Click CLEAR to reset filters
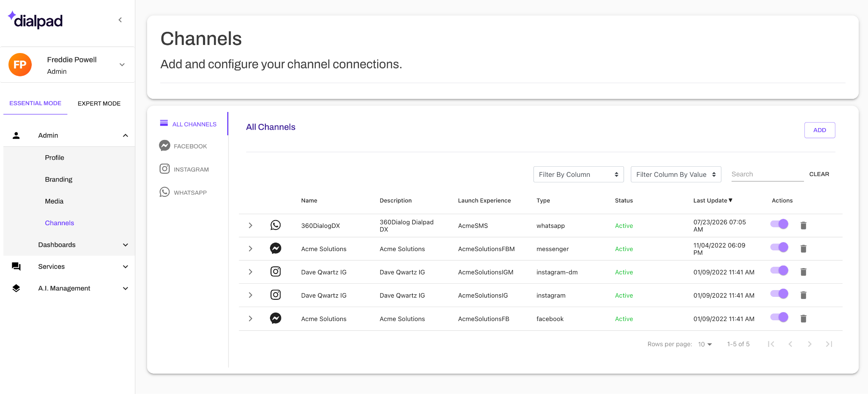Screen dimensions: 868x394 819,174
